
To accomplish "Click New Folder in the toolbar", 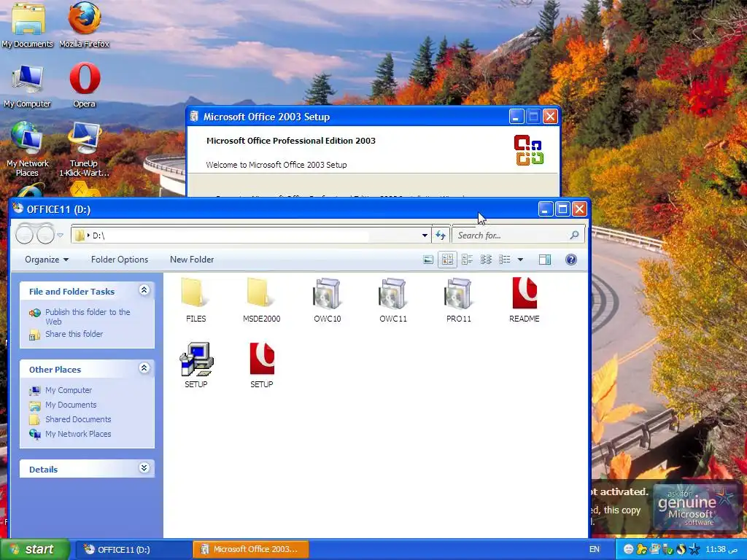I will click(x=192, y=260).
